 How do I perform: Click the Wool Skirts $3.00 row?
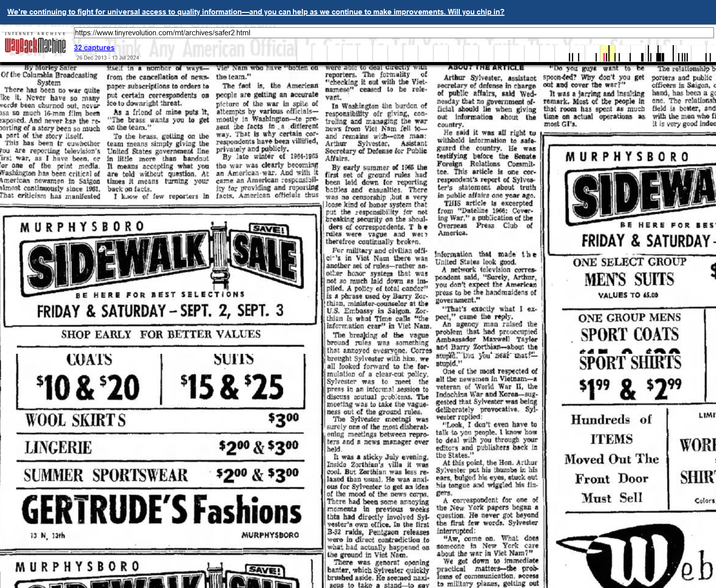click(161, 420)
